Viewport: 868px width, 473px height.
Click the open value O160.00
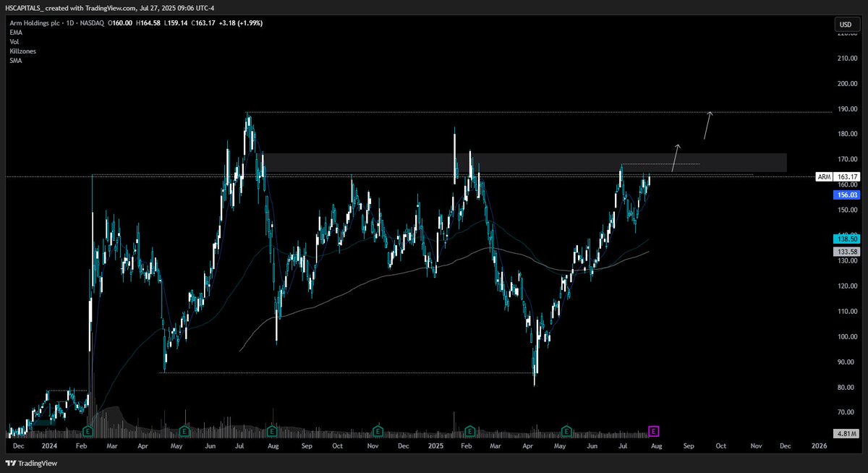pyautogui.click(x=122, y=23)
